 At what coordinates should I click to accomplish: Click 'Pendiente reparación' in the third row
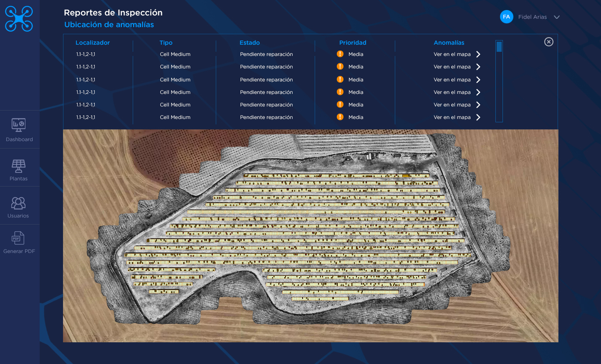point(266,80)
